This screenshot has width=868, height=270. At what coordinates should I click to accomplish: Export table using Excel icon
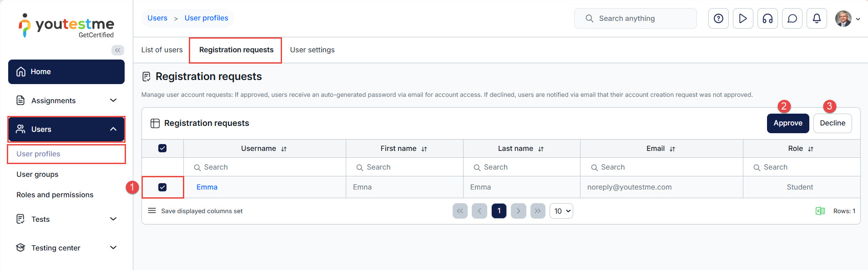(x=820, y=211)
